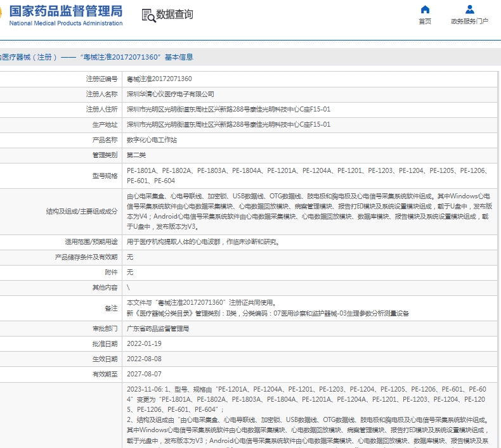Image resolution: width=501 pixels, height=448 pixels.
Task: Select the 第二类 value
Action: click(136, 155)
